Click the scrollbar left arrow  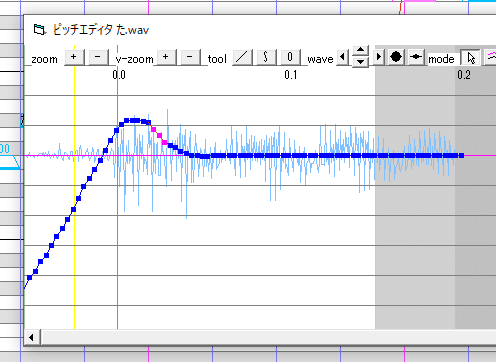32,337
